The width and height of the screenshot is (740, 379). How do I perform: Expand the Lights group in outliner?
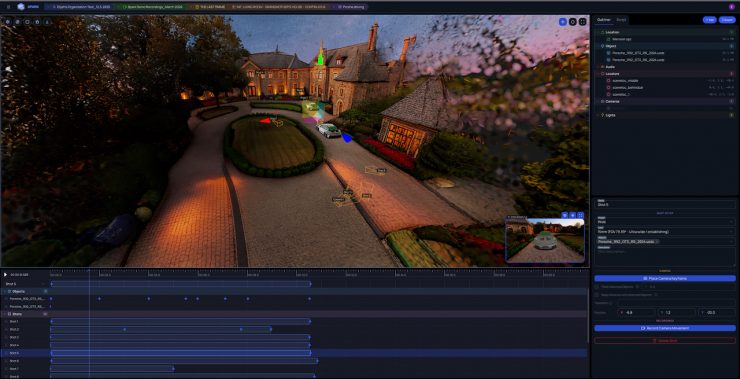click(597, 115)
